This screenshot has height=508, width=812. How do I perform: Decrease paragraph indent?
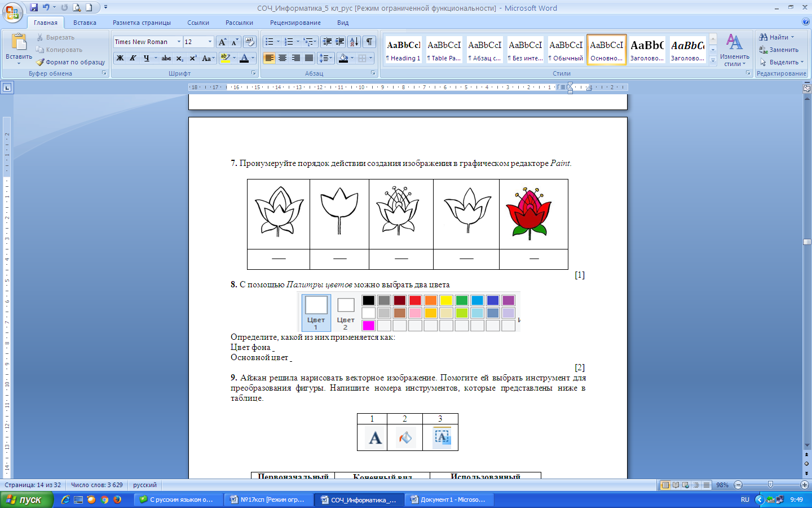click(326, 42)
